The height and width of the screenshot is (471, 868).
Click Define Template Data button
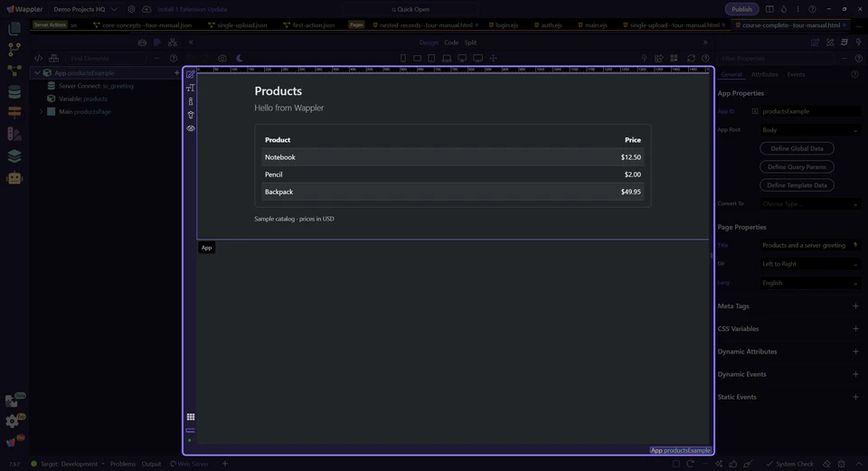[x=797, y=185]
